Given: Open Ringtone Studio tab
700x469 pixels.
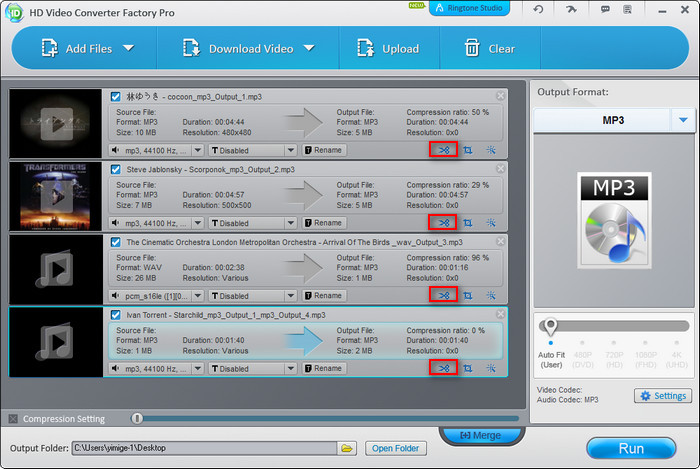Looking at the screenshot, I should tap(469, 8).
